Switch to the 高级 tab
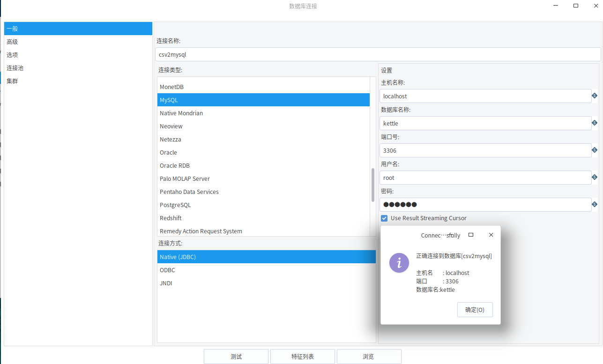This screenshot has height=364, width=603. point(12,41)
